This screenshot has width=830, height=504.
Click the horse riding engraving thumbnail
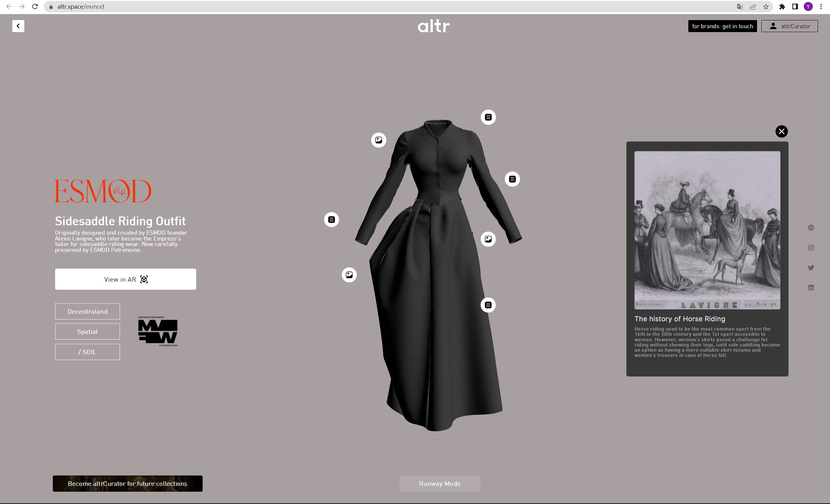[x=707, y=230]
